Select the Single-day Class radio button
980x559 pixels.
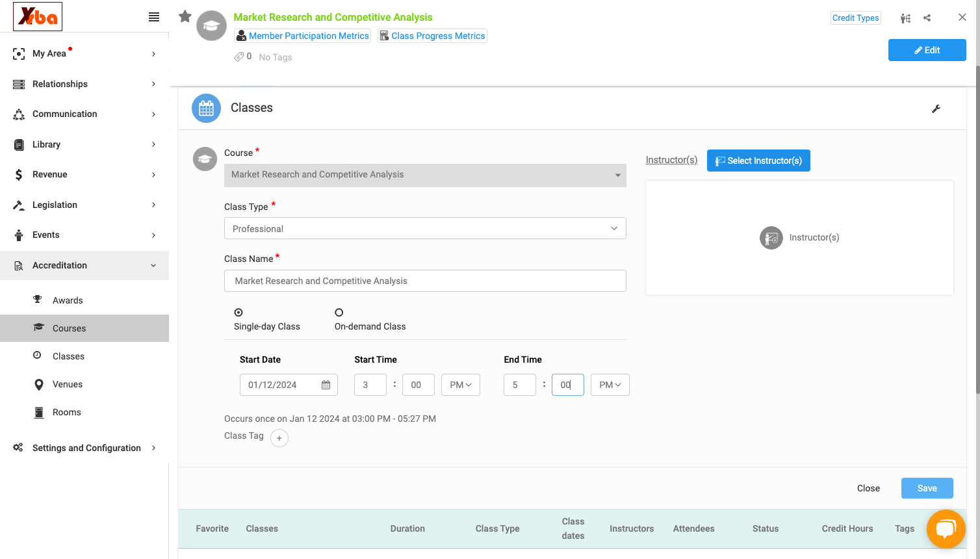coord(239,313)
